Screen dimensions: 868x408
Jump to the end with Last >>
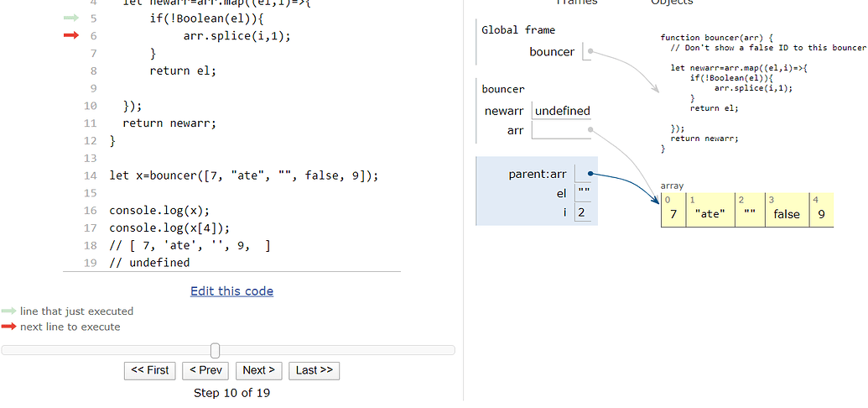click(x=314, y=370)
